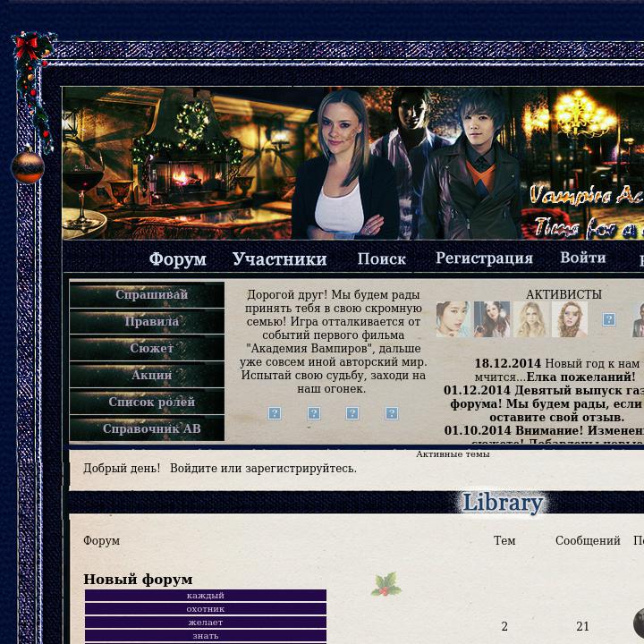
Task: Click the Войти login link
Action: pos(583,258)
